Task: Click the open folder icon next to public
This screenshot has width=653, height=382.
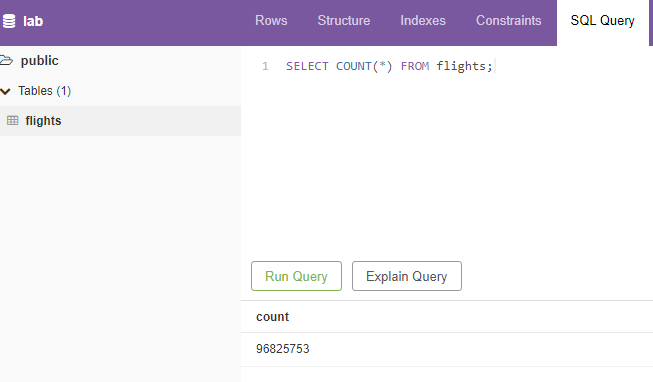Action: pyautogui.click(x=6, y=60)
